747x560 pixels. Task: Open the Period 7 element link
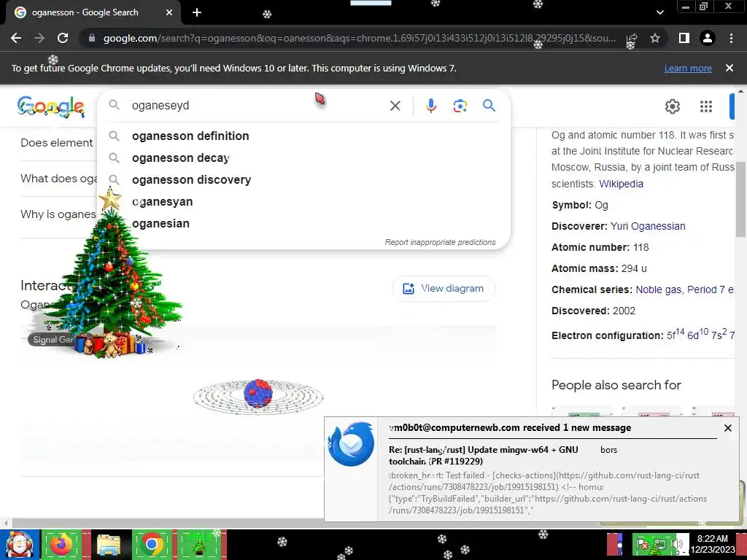tap(711, 289)
